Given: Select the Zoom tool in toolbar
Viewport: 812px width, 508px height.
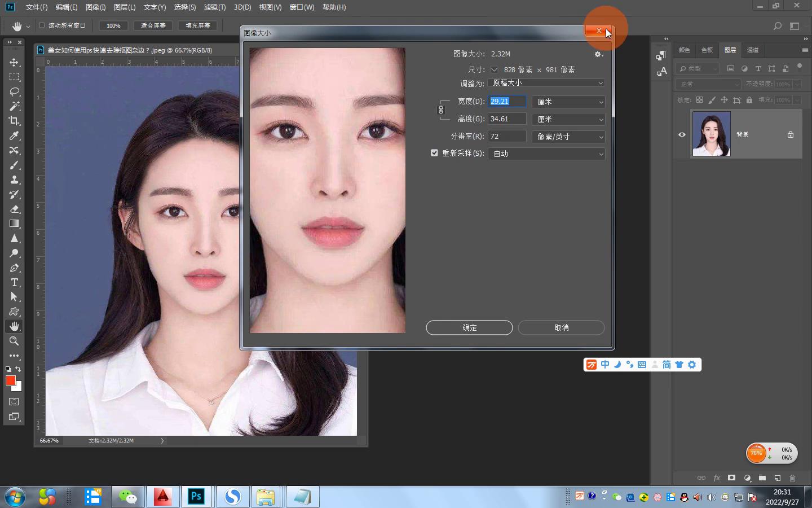Looking at the screenshot, I should click(x=14, y=341).
